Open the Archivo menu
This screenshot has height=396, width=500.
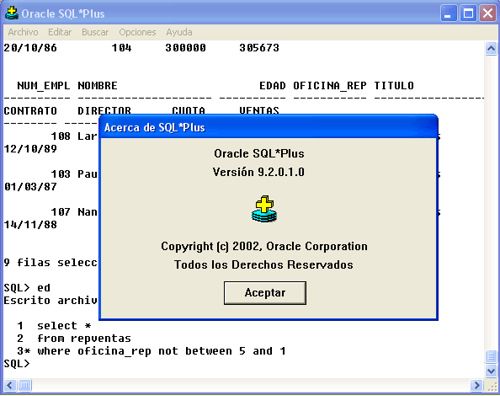tap(23, 32)
